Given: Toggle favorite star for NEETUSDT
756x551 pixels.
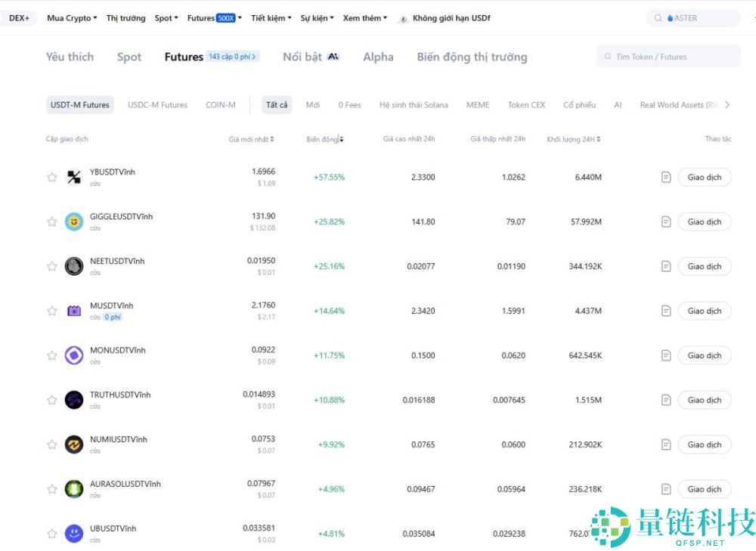Looking at the screenshot, I should point(52,266).
